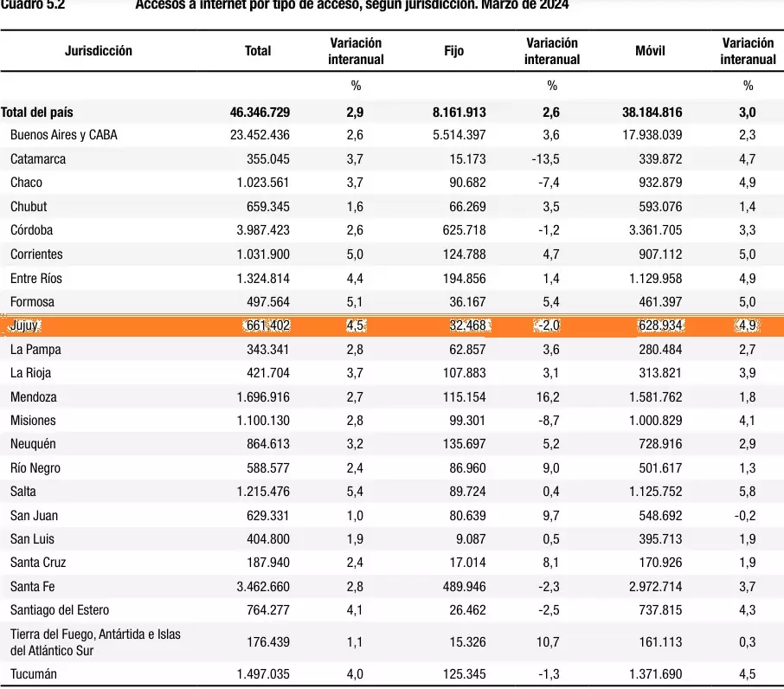Select Santa Fe fixed value 489.946
784x689 pixels.
pyautogui.click(x=464, y=587)
